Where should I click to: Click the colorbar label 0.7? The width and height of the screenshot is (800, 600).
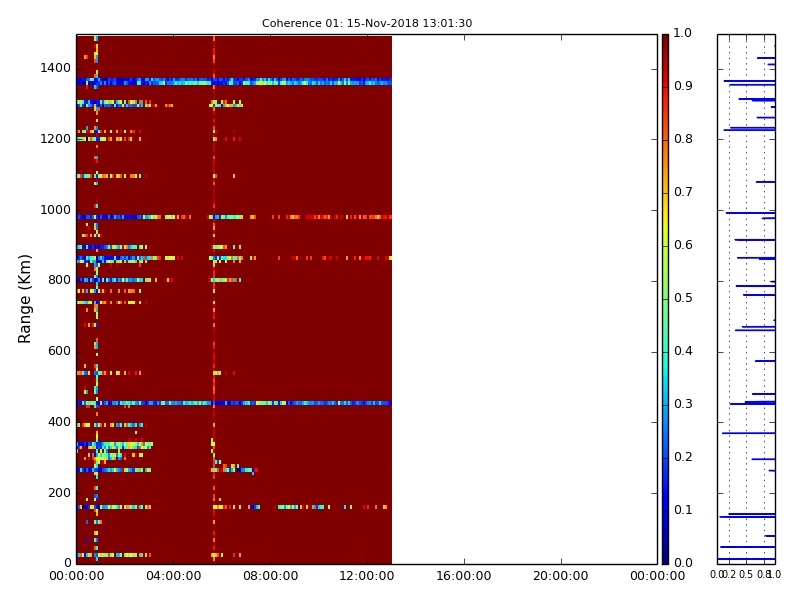[x=683, y=192]
